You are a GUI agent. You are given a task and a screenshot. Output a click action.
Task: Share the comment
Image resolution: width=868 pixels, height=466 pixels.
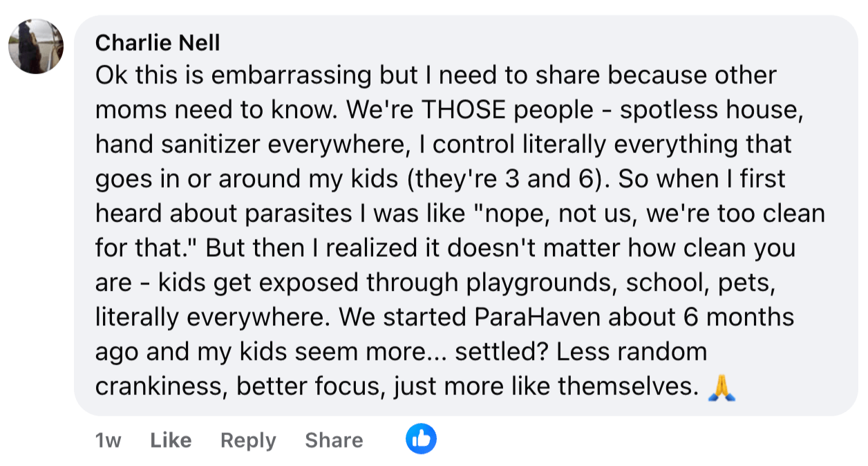coord(334,440)
